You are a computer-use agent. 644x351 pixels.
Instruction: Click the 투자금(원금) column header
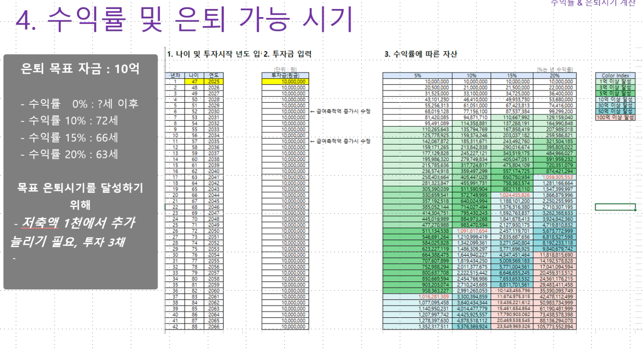pyautogui.click(x=285, y=76)
